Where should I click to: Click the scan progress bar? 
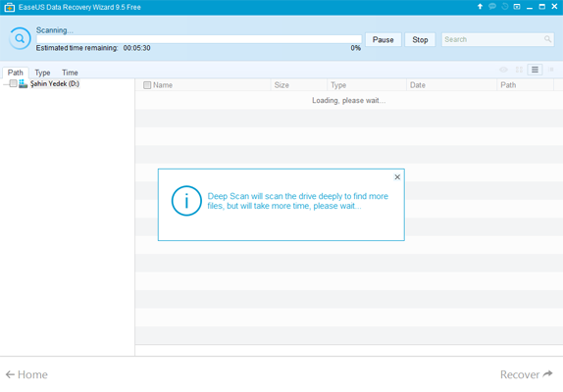(x=199, y=39)
